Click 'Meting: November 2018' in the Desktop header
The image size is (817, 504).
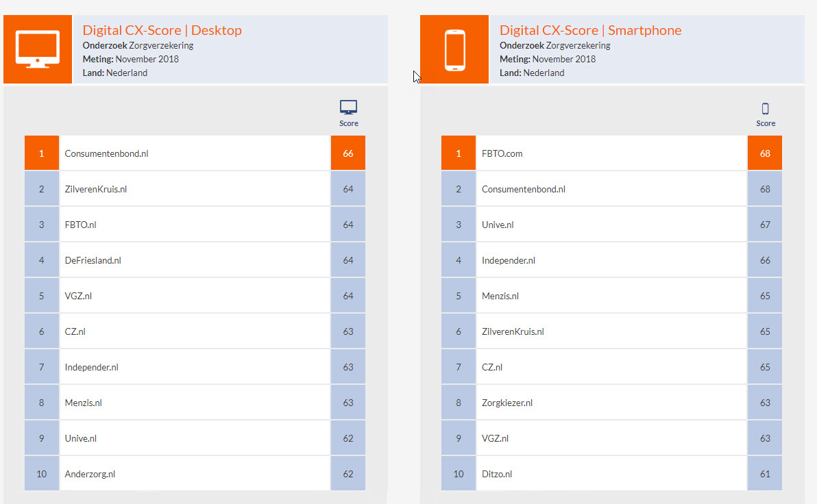131,59
